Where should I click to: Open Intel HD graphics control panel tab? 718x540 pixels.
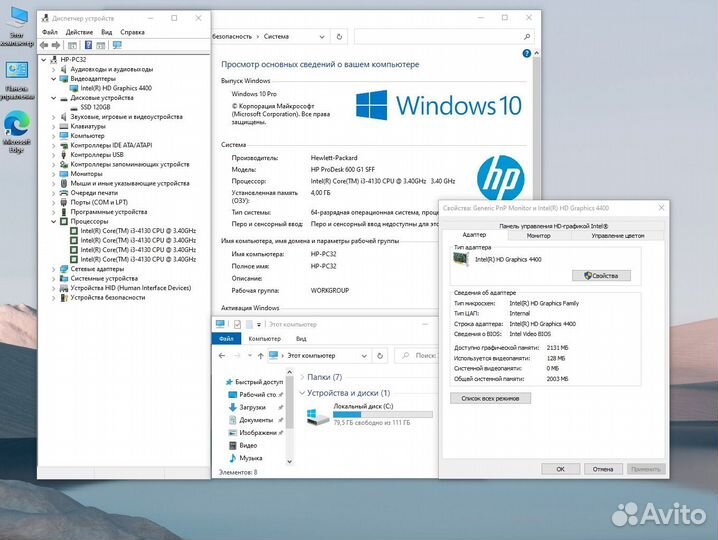pos(553,226)
